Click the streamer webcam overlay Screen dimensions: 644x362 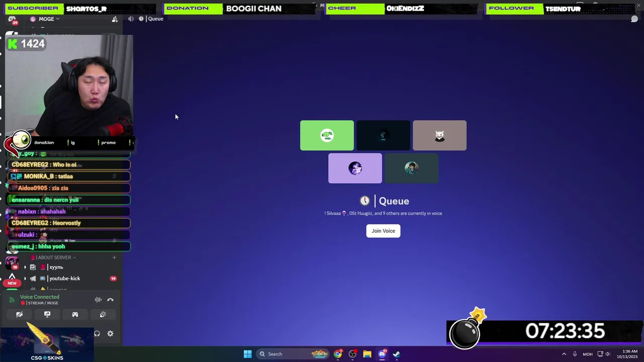(69, 85)
